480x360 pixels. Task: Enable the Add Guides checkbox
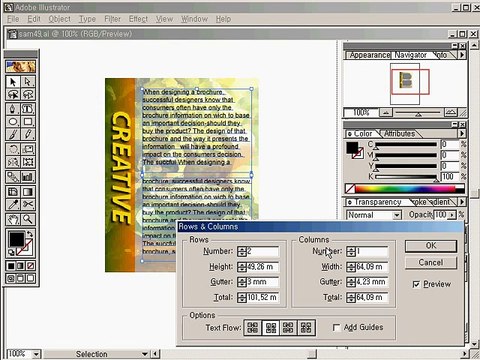[x=337, y=328]
